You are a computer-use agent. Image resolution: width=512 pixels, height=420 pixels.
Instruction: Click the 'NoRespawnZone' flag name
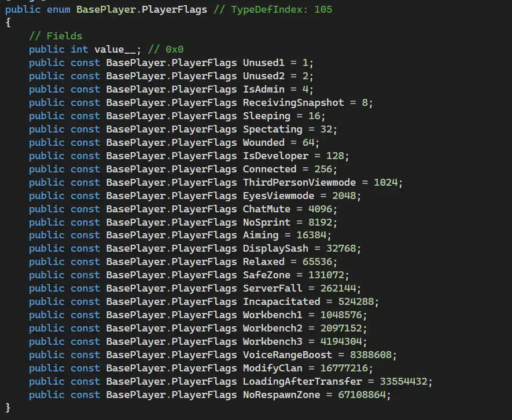[282, 395]
